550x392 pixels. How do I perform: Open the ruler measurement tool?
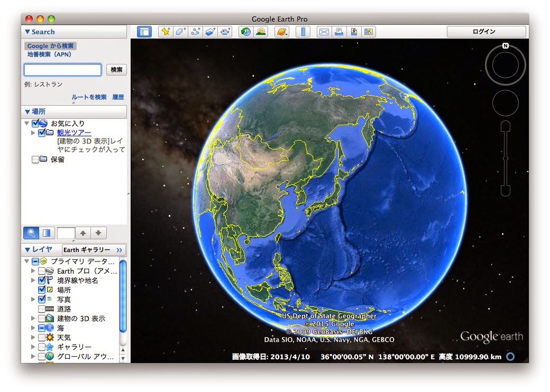click(303, 32)
